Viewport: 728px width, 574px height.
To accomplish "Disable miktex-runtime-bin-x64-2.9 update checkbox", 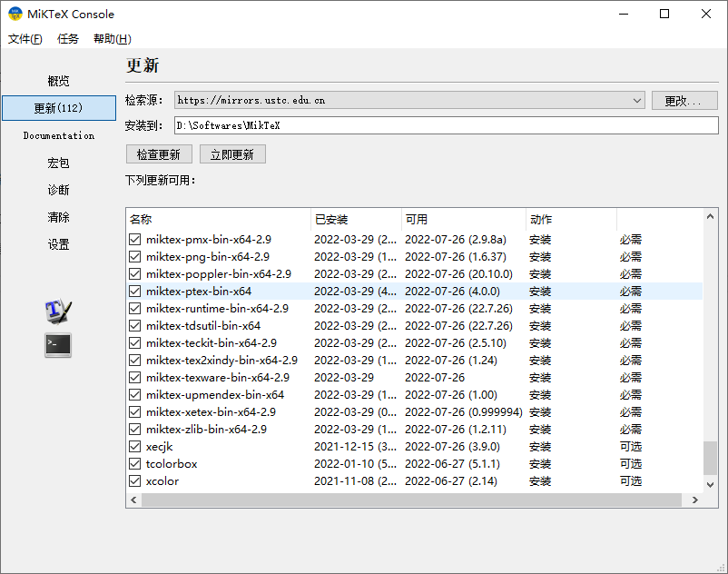I will [134, 309].
